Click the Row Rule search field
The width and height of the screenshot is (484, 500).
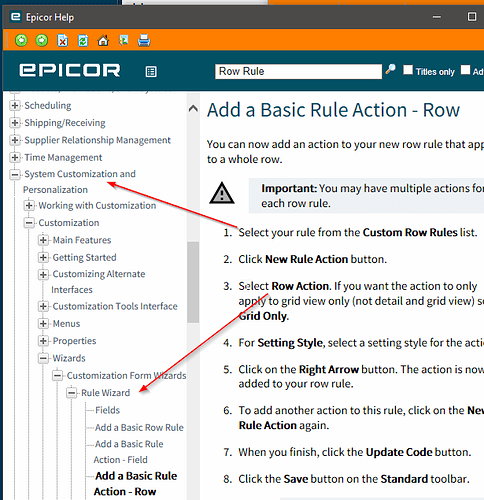tap(298, 71)
